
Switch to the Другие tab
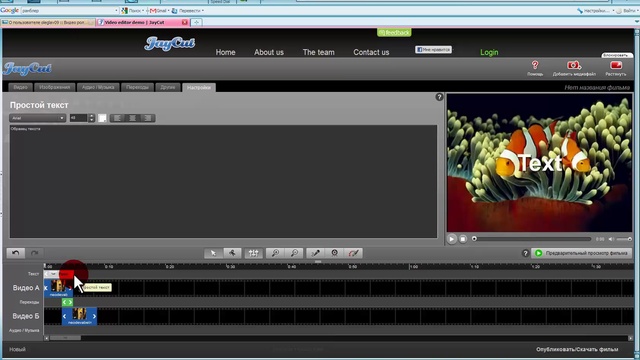[168, 87]
